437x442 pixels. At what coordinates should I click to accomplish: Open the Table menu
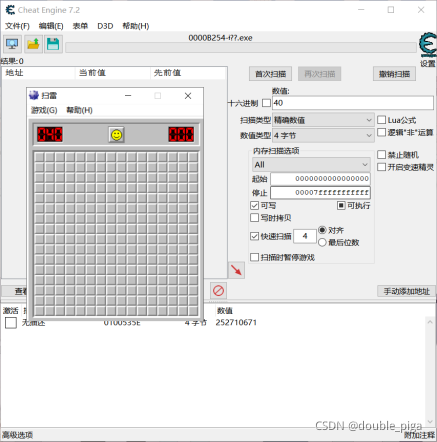80,26
